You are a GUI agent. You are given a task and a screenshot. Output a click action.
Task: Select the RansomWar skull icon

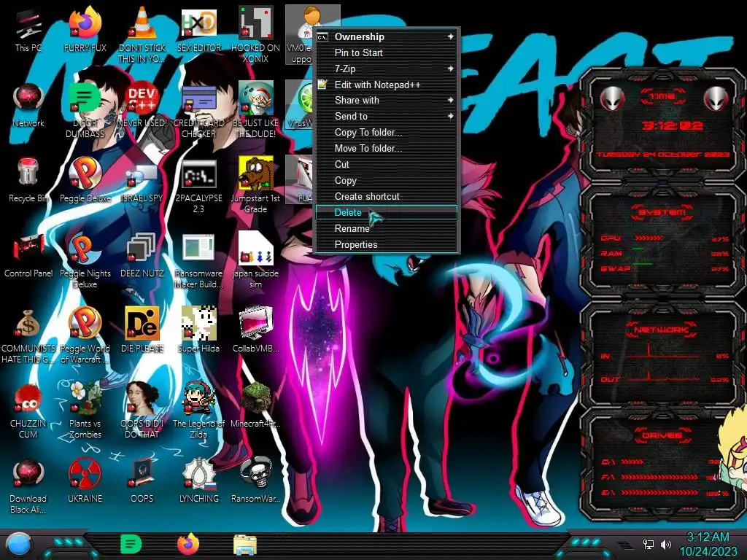point(255,481)
